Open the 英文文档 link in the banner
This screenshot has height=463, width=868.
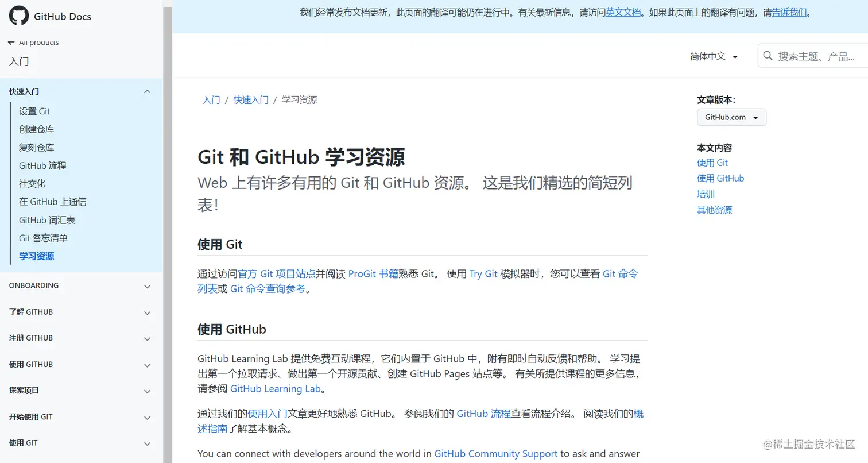point(623,11)
